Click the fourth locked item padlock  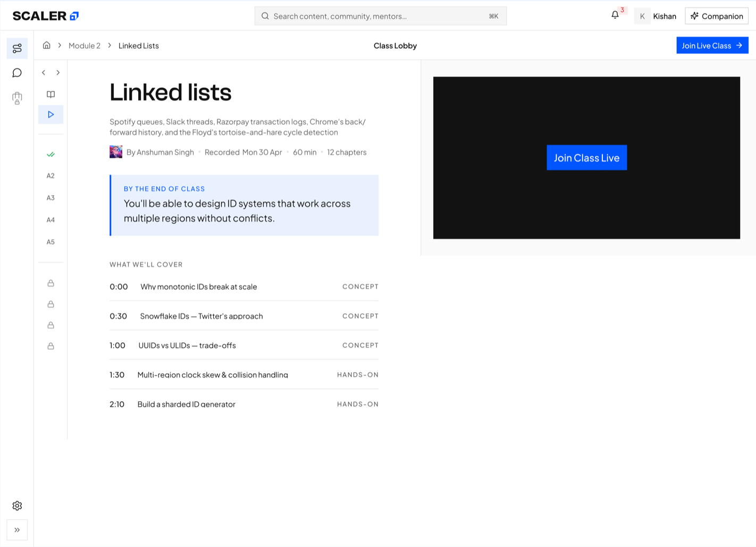point(51,346)
